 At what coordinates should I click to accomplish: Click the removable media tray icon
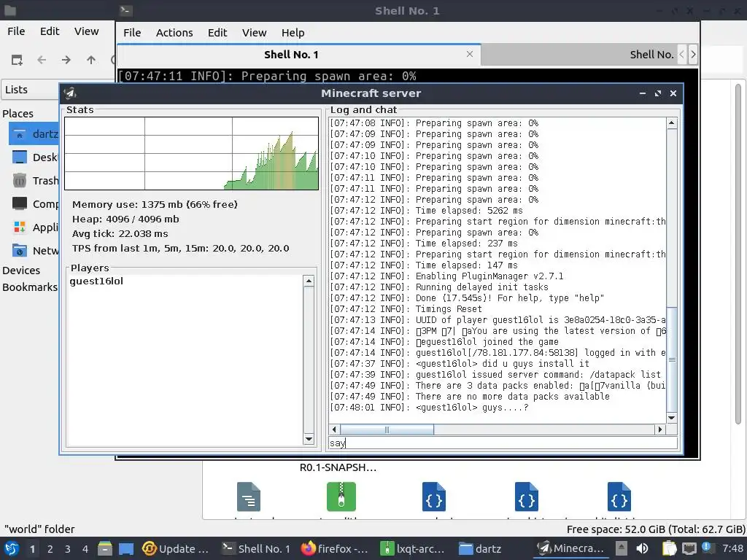(622, 548)
